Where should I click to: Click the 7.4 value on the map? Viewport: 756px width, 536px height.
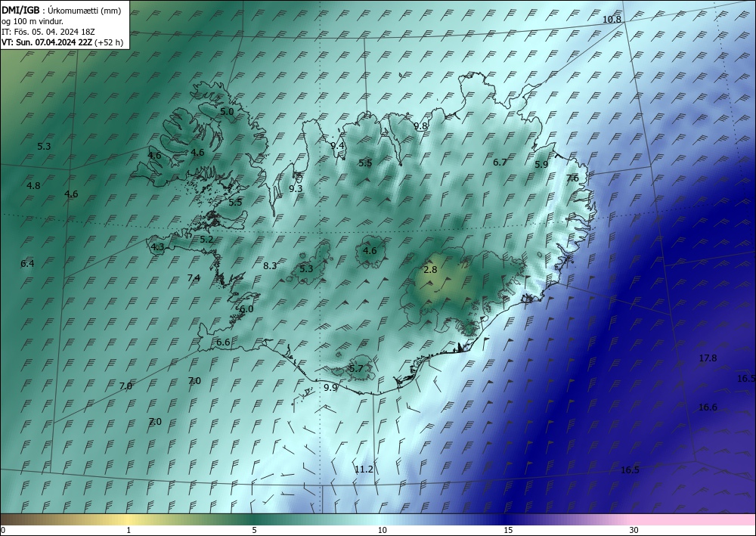pyautogui.click(x=194, y=277)
